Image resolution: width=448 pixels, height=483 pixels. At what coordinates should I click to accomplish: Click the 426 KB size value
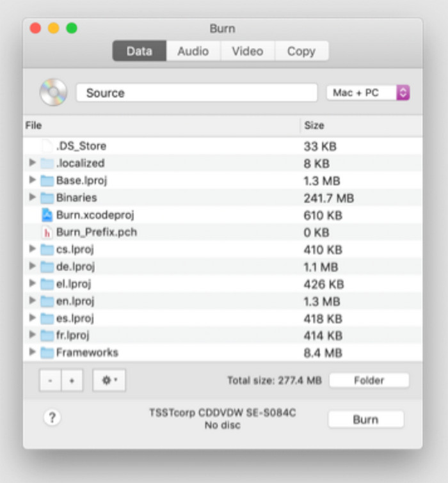point(324,284)
